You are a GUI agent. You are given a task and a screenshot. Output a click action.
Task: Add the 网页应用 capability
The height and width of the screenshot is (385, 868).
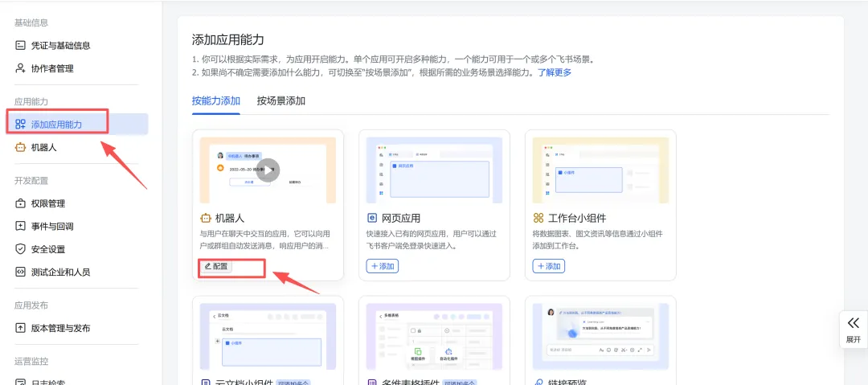382,267
